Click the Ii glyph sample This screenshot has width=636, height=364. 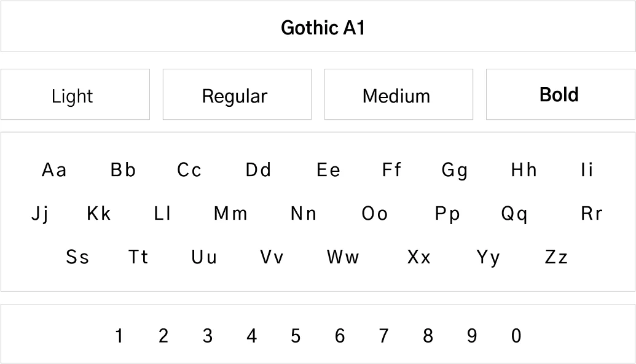point(587,170)
